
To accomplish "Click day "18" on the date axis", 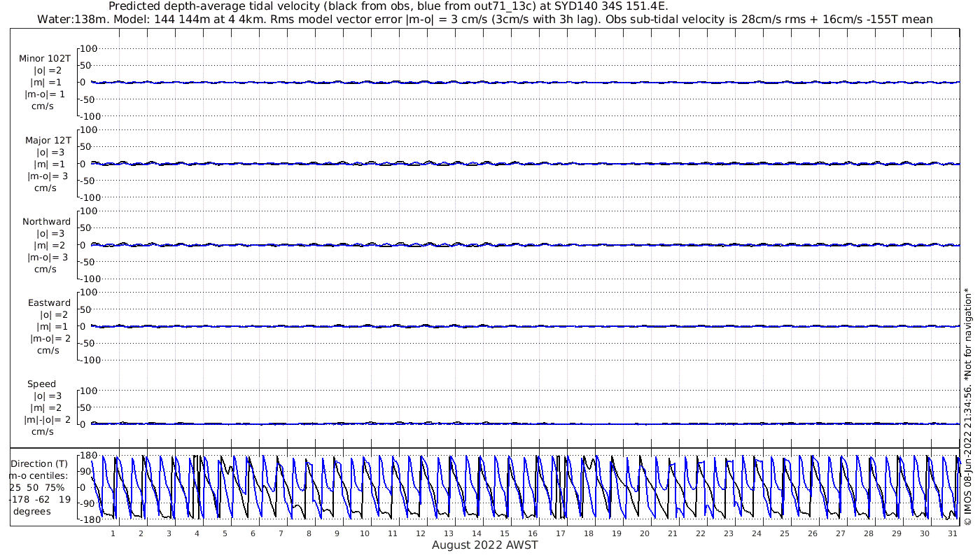I will [x=589, y=533].
